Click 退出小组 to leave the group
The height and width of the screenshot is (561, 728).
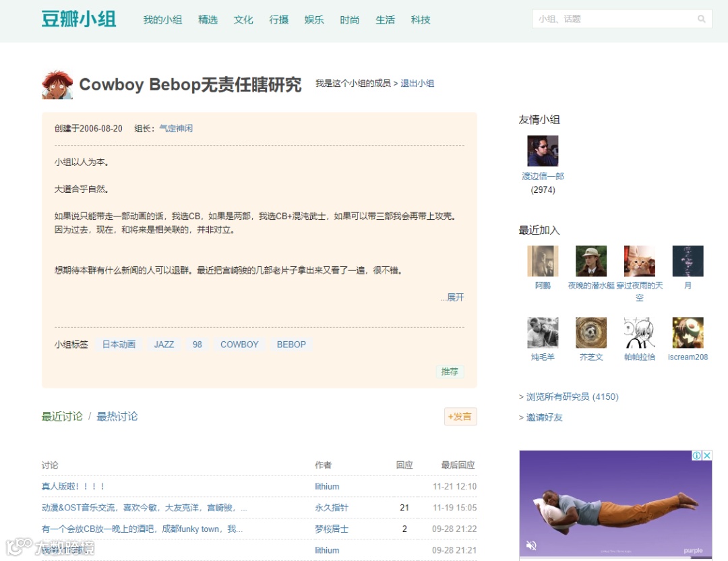pyautogui.click(x=418, y=83)
